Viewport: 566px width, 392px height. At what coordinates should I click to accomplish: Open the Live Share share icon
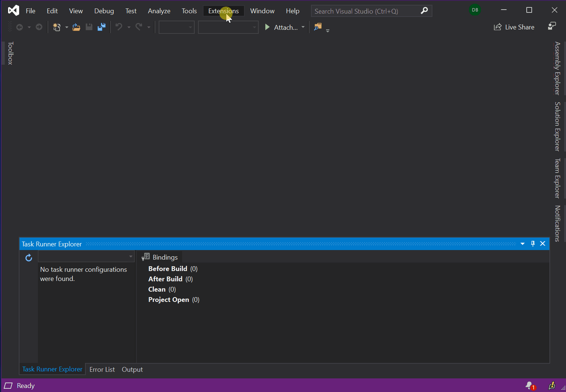(498, 27)
